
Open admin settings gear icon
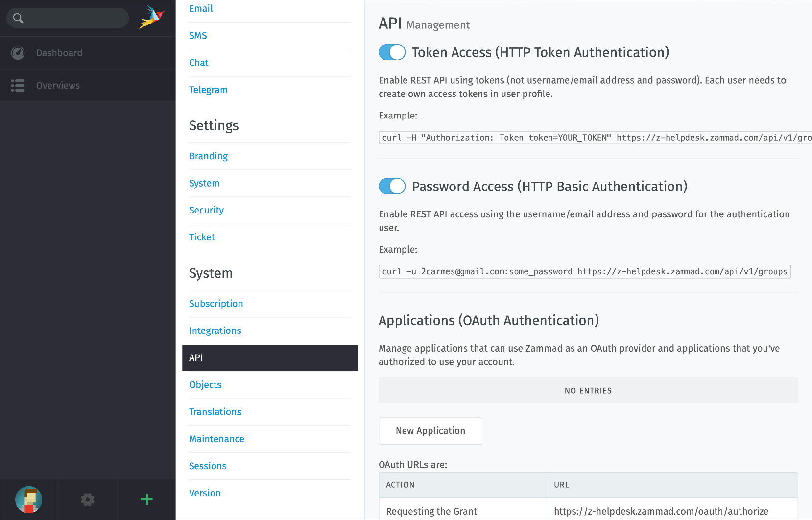(88, 499)
